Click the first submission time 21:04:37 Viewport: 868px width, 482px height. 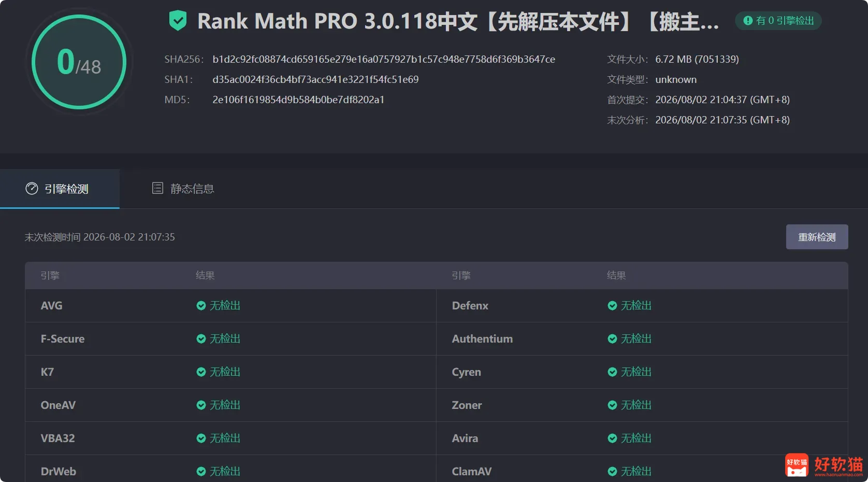(722, 100)
